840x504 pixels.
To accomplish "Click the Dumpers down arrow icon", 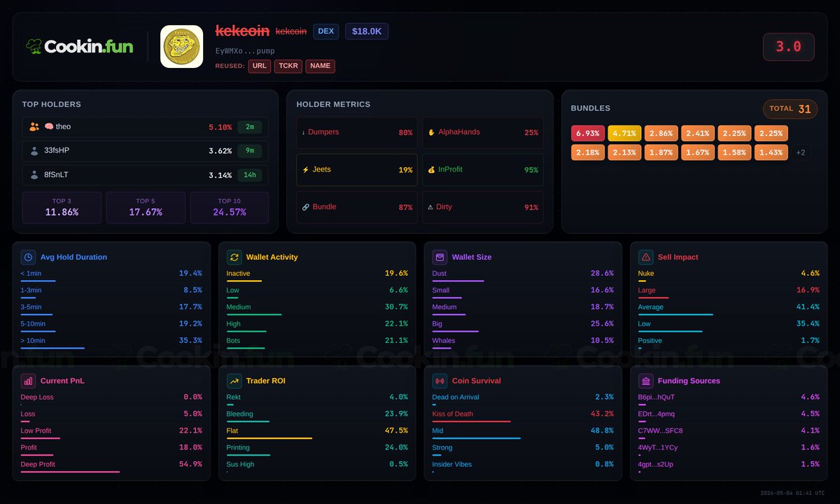I will point(304,132).
